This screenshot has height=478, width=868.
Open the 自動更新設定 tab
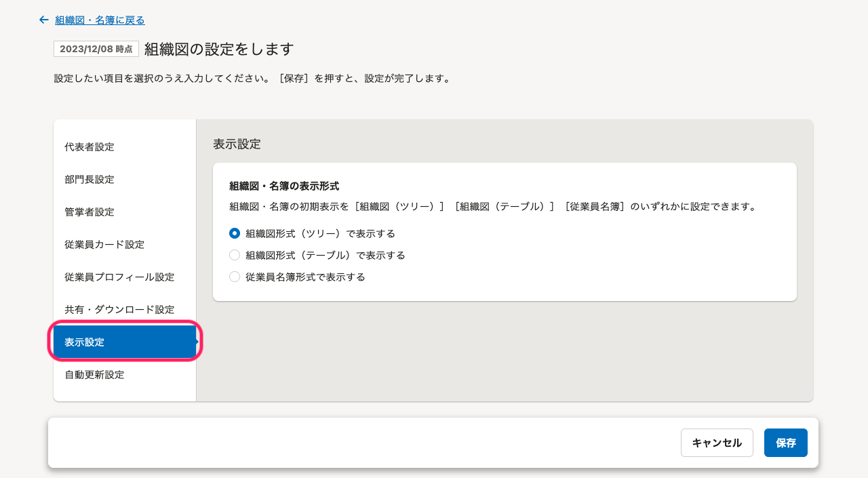[94, 375]
